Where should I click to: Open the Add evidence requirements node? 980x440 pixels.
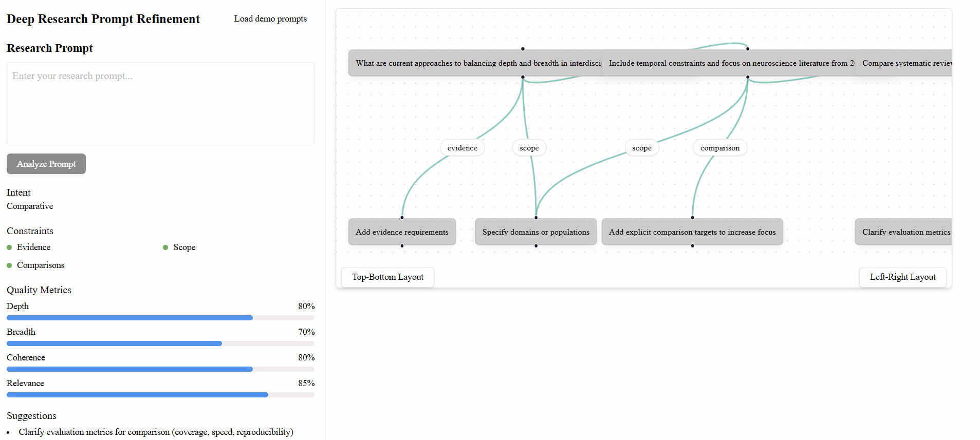click(x=401, y=232)
